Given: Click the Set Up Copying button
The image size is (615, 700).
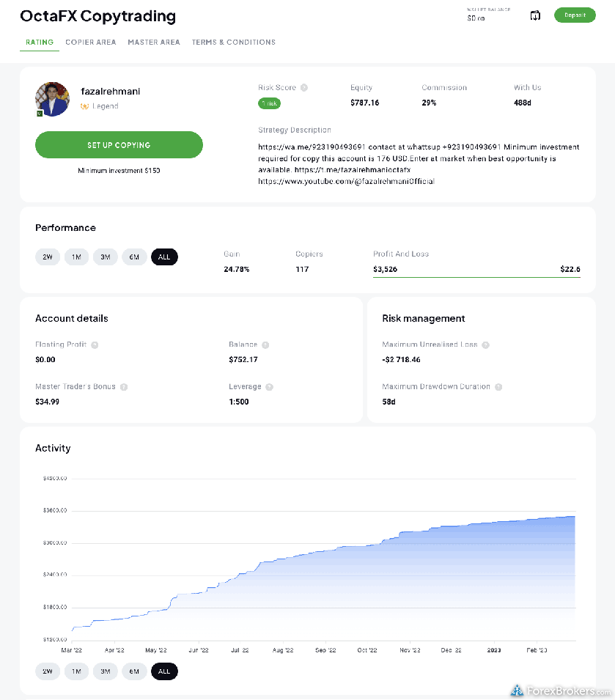Looking at the screenshot, I should point(119,145).
